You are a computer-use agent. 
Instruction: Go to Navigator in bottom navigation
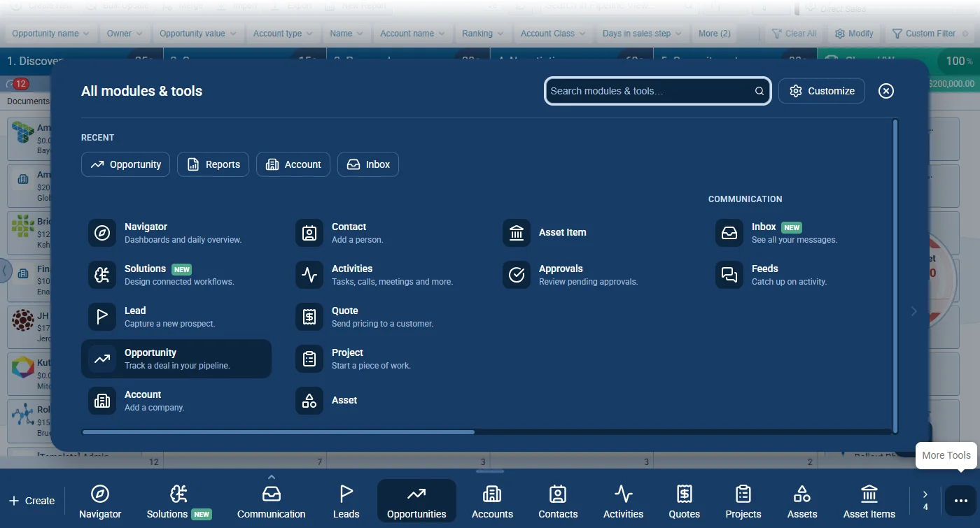coord(100,501)
